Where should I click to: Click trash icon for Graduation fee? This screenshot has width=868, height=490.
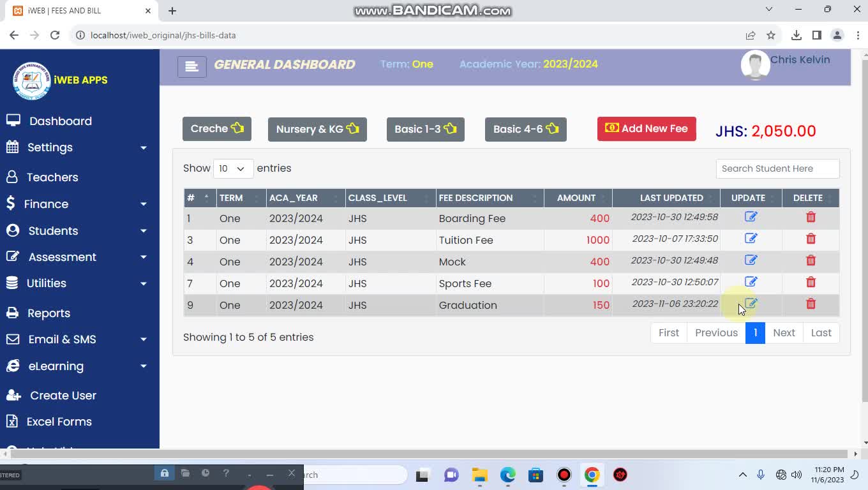click(x=811, y=304)
